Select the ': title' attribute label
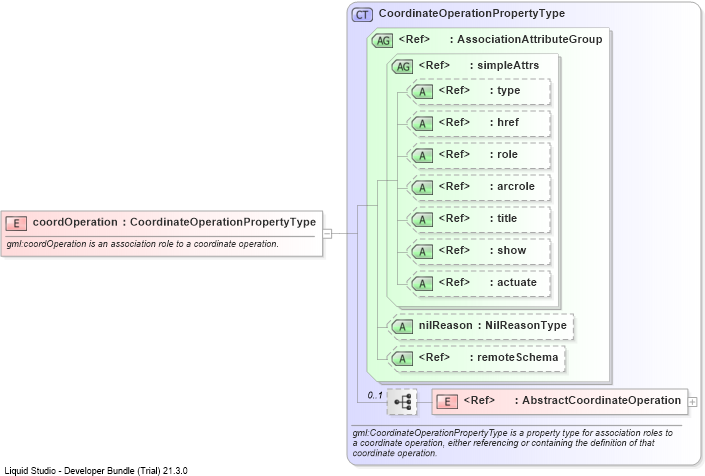Viewport: 705px width, 476px height. click(503, 218)
